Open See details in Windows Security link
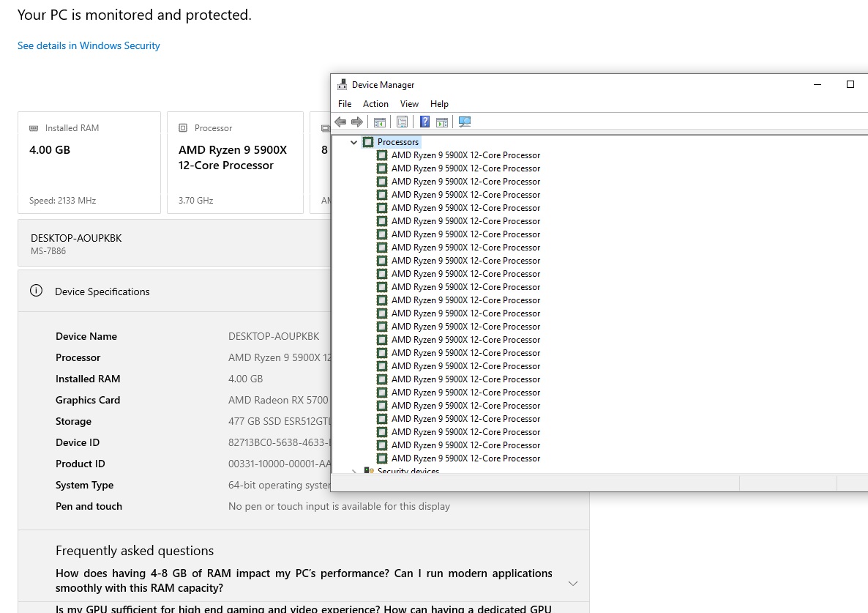The width and height of the screenshot is (868, 613). (x=89, y=45)
